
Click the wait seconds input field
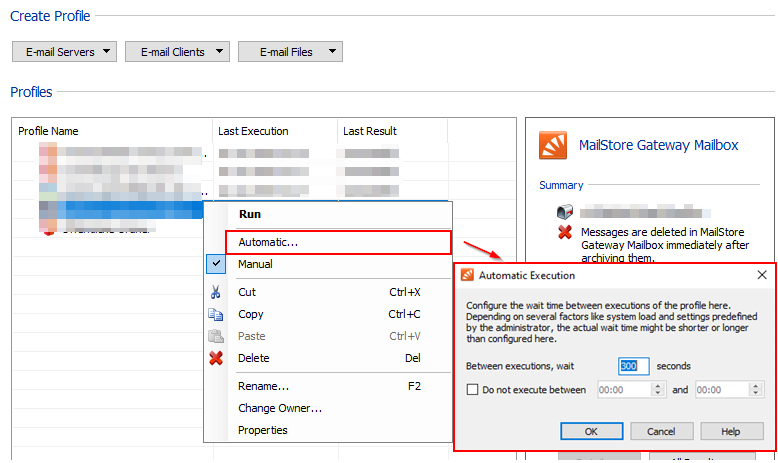coord(634,366)
